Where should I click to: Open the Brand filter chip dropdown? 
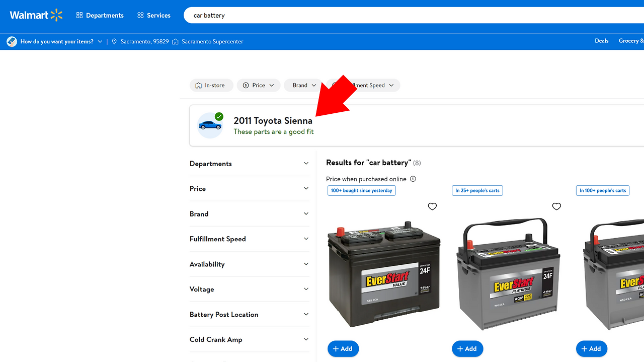click(303, 85)
